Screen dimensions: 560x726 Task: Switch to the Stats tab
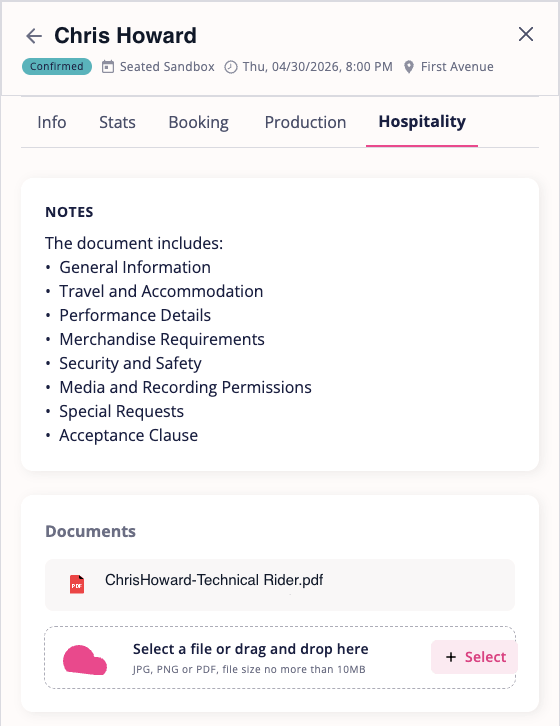pos(117,122)
